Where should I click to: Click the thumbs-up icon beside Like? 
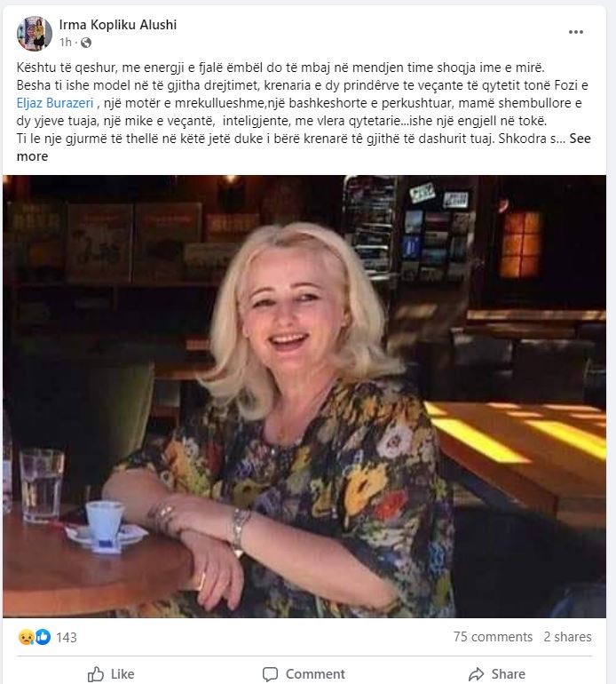coord(96,674)
